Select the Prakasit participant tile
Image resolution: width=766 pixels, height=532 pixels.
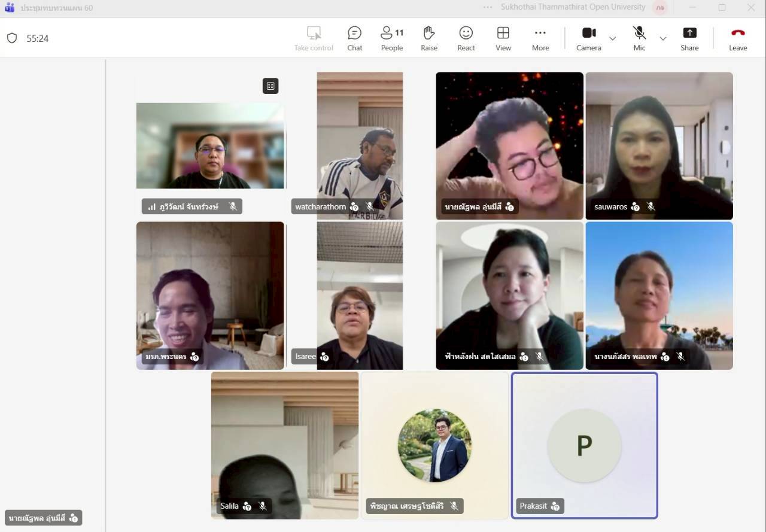(584, 445)
